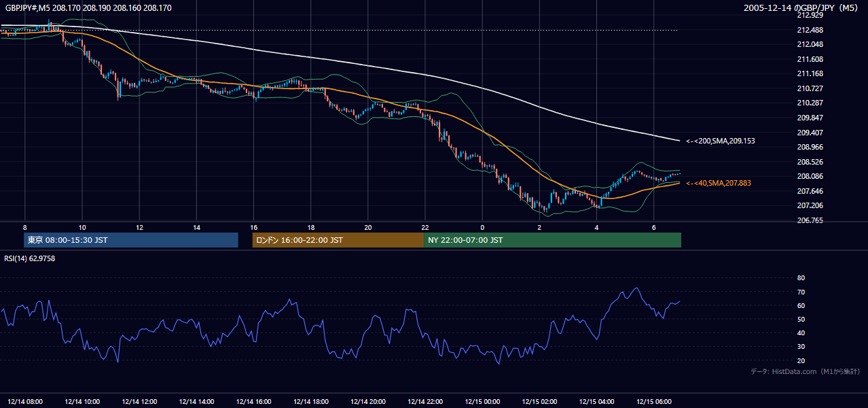This screenshot has height=408, width=868.
Task: Click time label 12/14 16:00
Action: [253, 402]
